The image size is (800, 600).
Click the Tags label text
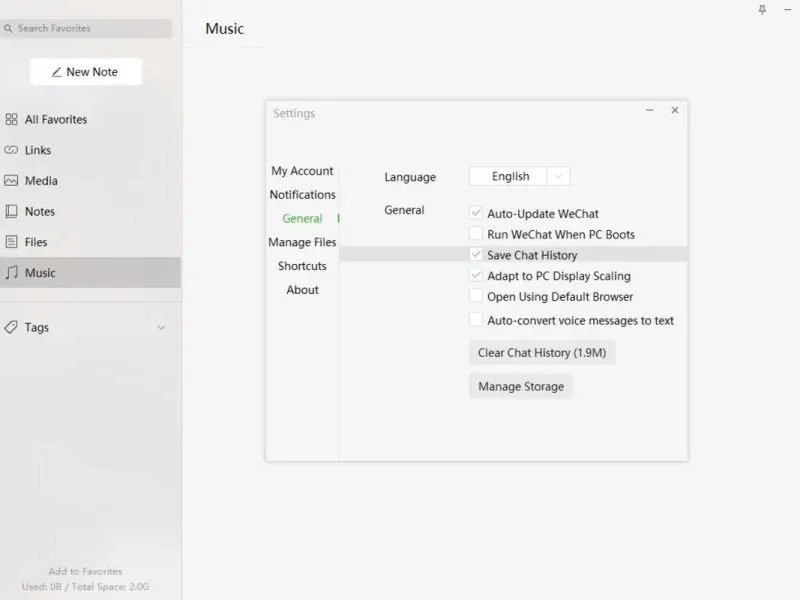37,328
